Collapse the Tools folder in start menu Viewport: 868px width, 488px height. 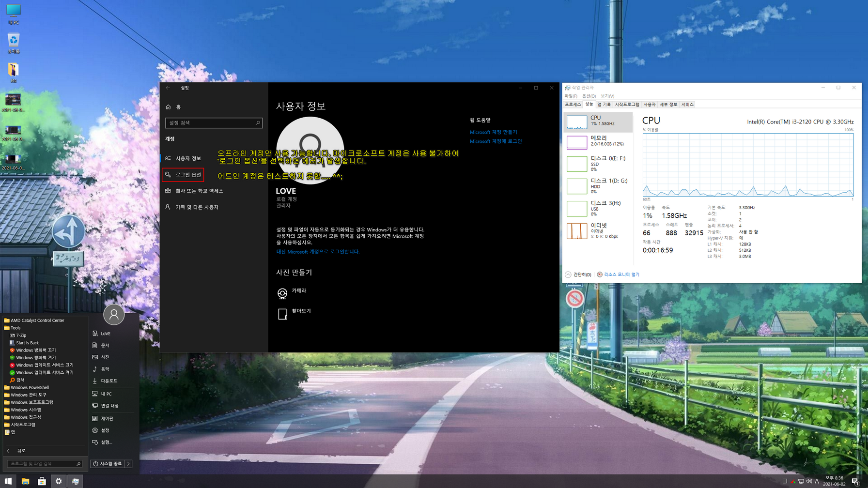12,328
